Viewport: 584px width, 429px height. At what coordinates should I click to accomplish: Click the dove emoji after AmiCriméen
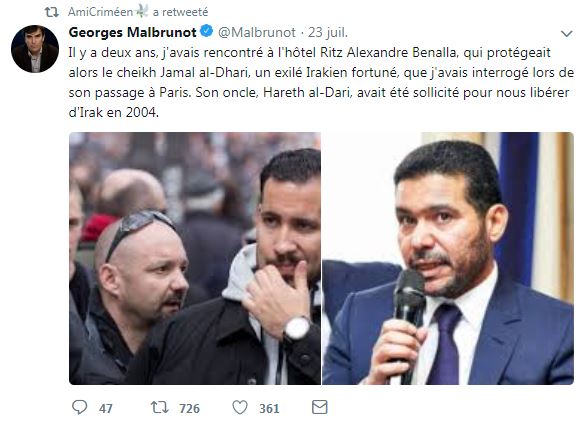142,11
